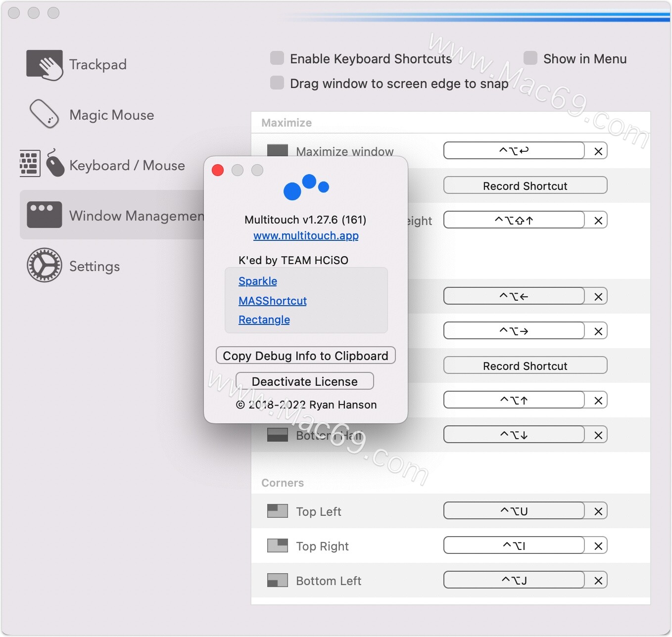This screenshot has width=672, height=637.
Task: Clear the control-option-shift-up shortcut
Action: click(x=598, y=220)
